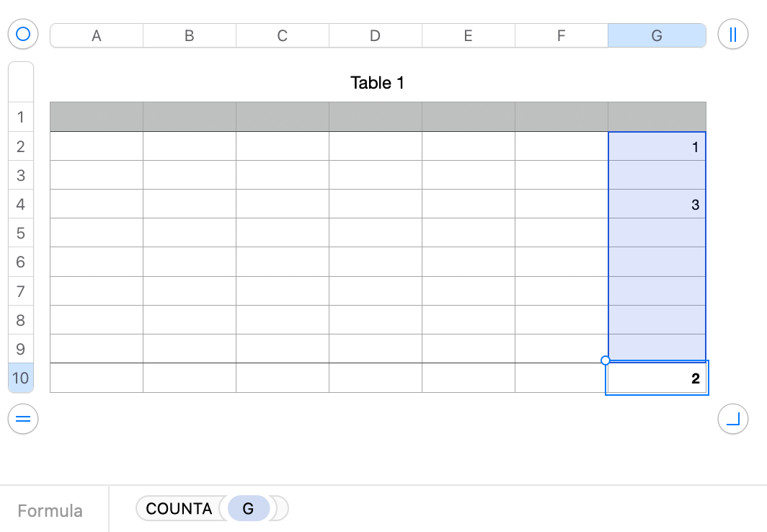
Task: Click the selection handle circle on the highlighted range
Action: pyautogui.click(x=605, y=359)
